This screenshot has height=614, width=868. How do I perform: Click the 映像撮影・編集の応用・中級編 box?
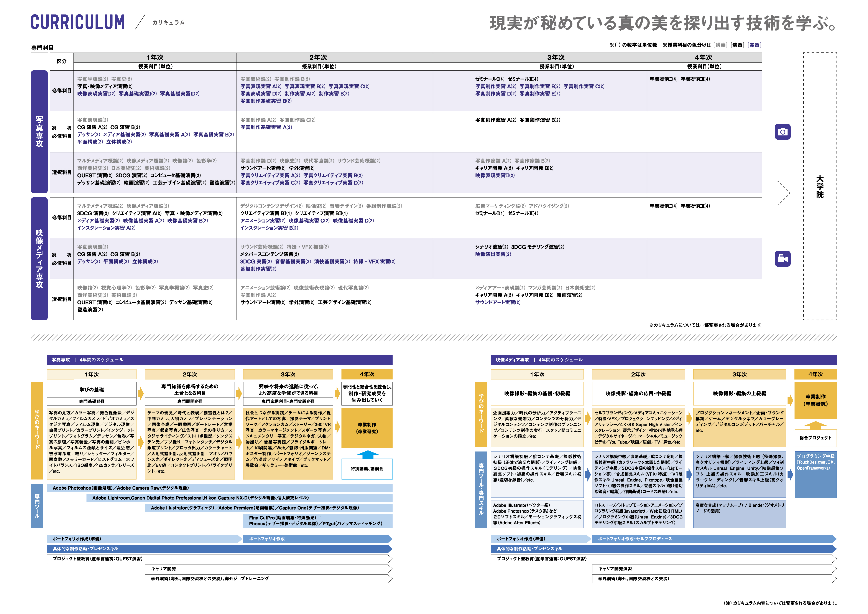click(x=638, y=394)
